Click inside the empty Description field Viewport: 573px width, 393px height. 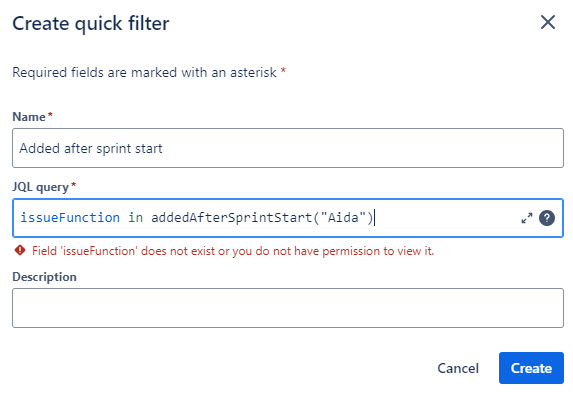tap(288, 308)
